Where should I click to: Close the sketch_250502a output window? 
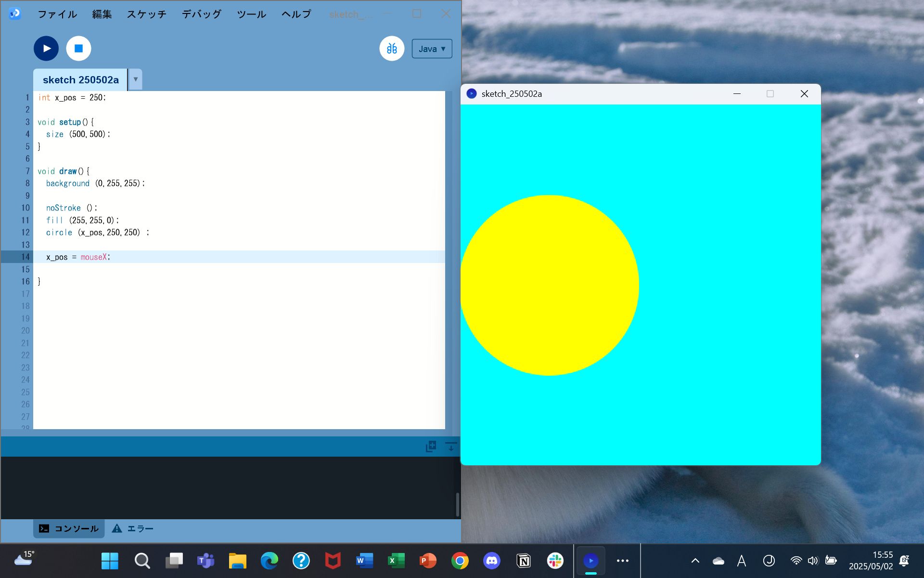coord(804,93)
